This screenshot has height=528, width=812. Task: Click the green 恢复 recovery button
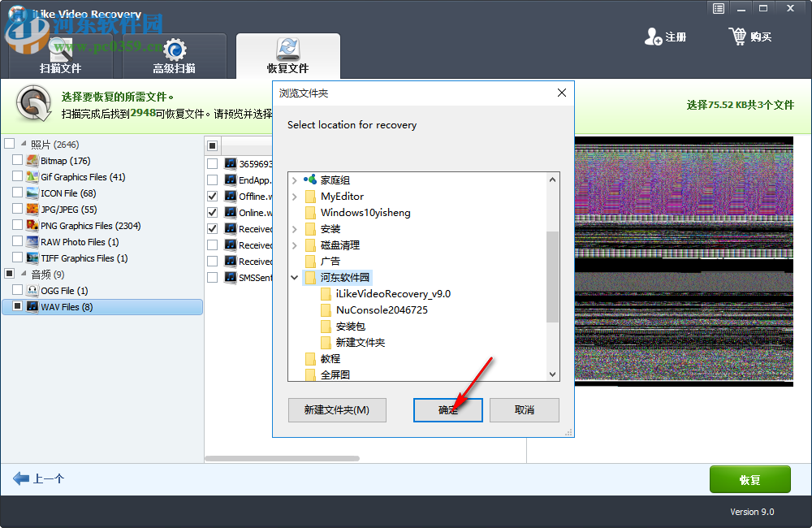click(749, 479)
